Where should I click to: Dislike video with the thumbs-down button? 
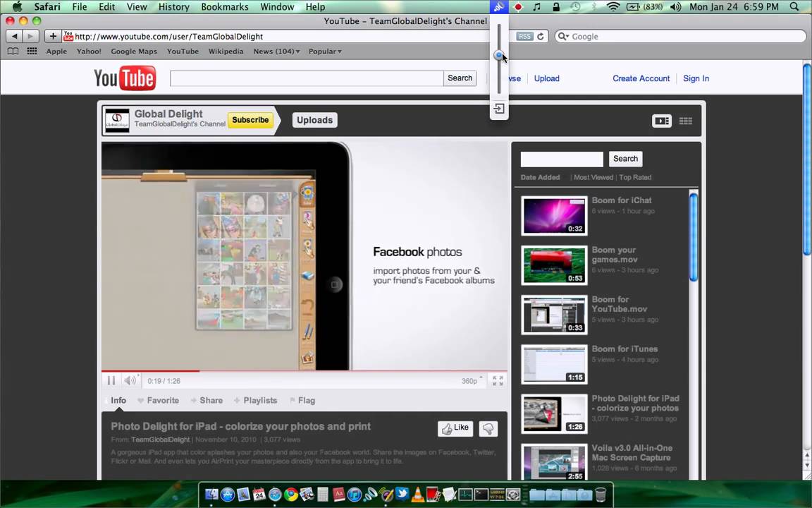click(x=488, y=428)
